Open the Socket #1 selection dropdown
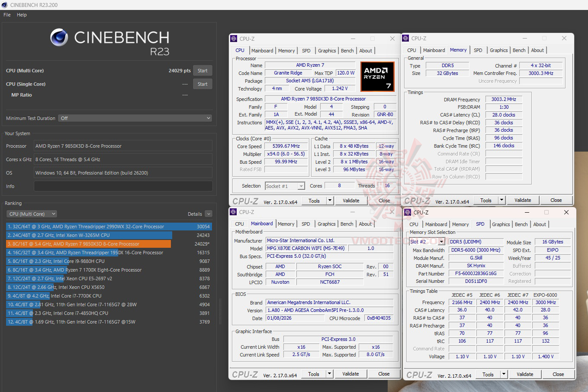Viewport: 588px width, 392px height. click(x=285, y=186)
